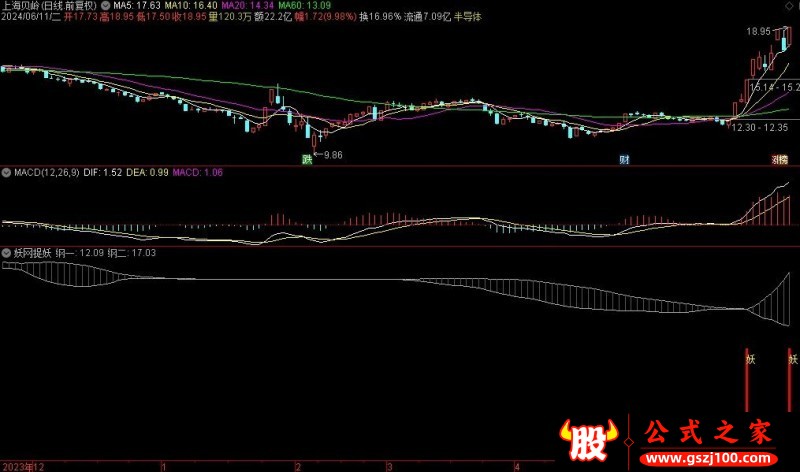Select the MA60: 13.09 label
800x472 pixels.
pyautogui.click(x=305, y=6)
